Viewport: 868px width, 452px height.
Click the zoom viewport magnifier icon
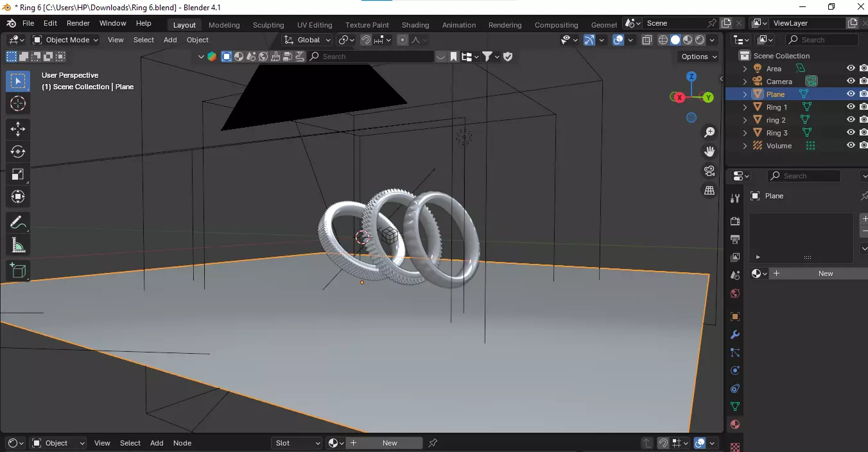coord(709,132)
